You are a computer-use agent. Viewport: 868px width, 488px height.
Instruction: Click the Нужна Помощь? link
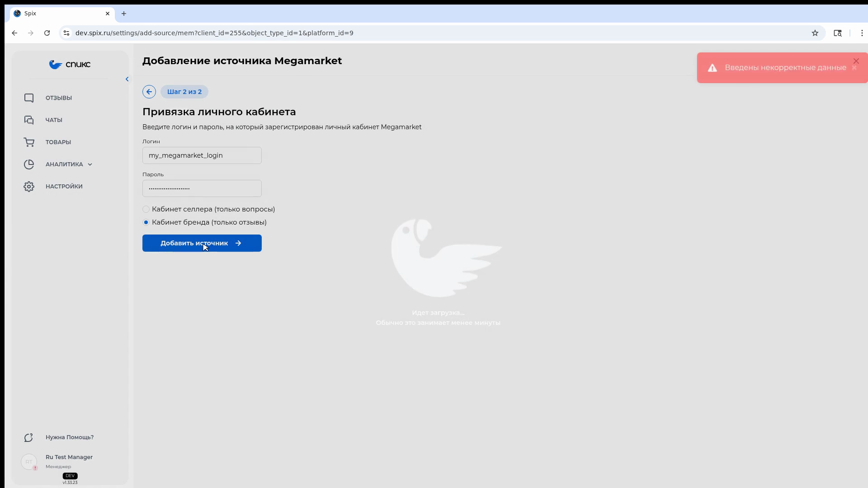tap(70, 437)
